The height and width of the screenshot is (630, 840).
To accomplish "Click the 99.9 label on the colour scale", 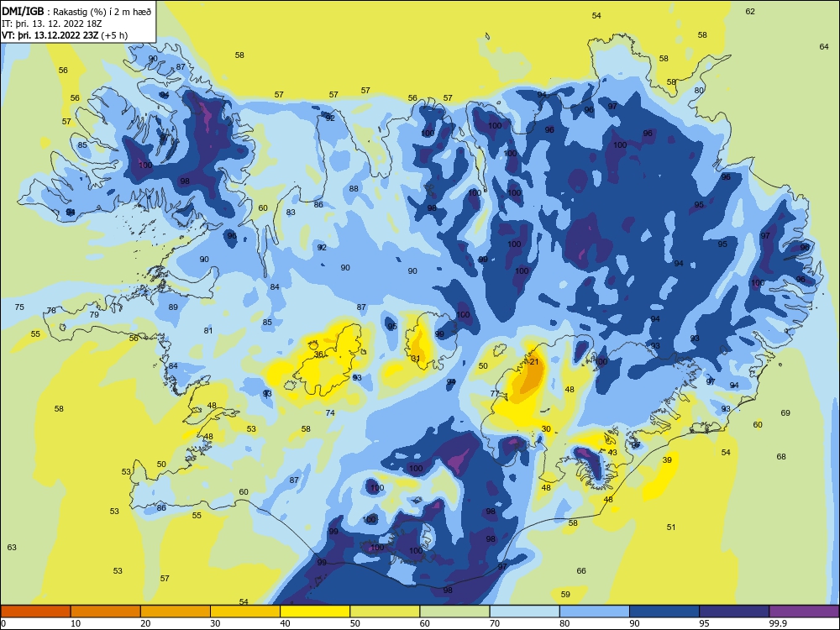I will pos(778,623).
